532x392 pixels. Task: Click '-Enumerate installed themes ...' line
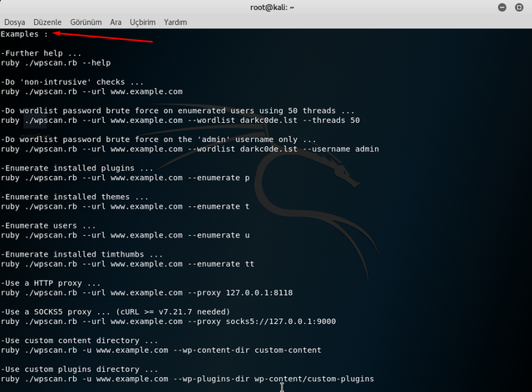point(74,197)
